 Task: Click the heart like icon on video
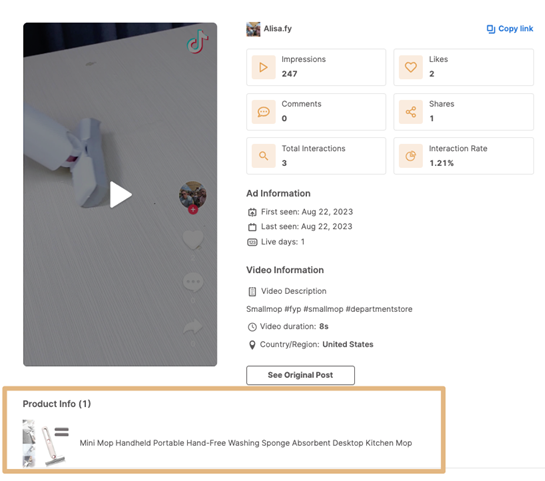point(193,240)
